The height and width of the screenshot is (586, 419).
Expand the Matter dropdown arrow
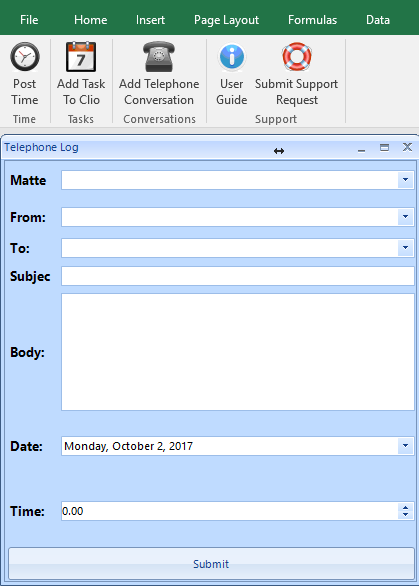pyautogui.click(x=405, y=180)
